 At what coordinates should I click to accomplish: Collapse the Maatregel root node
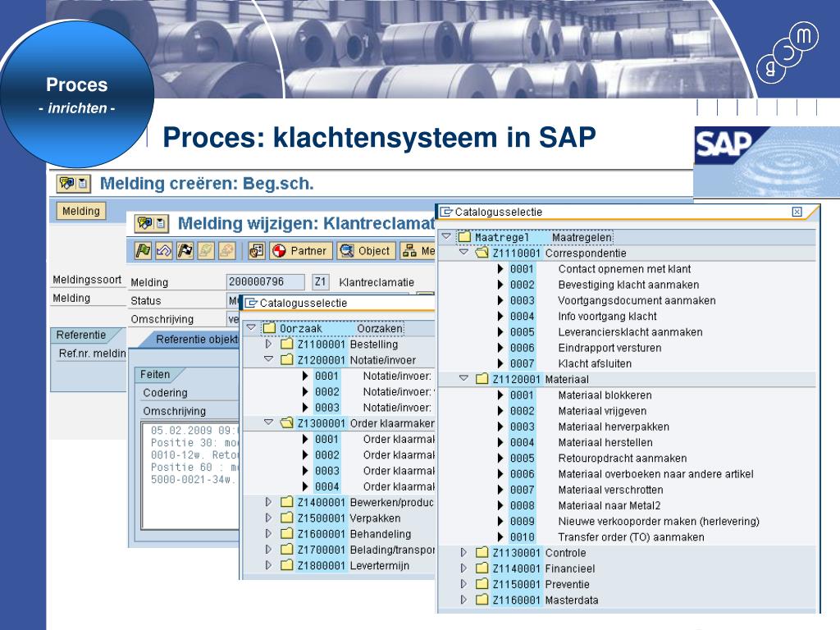coord(445,236)
